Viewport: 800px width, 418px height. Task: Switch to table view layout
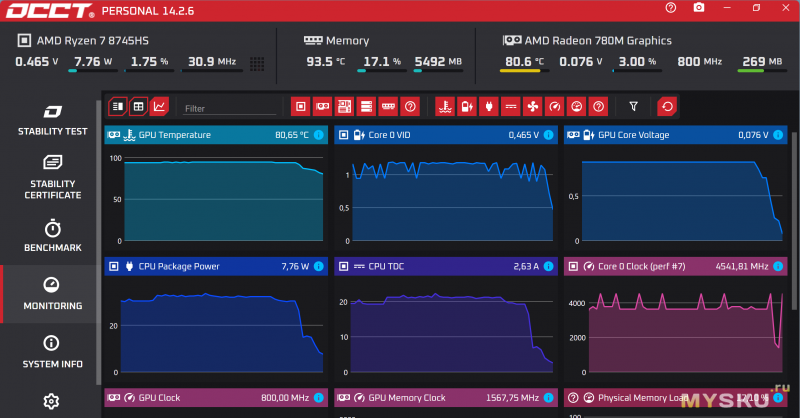(x=138, y=107)
